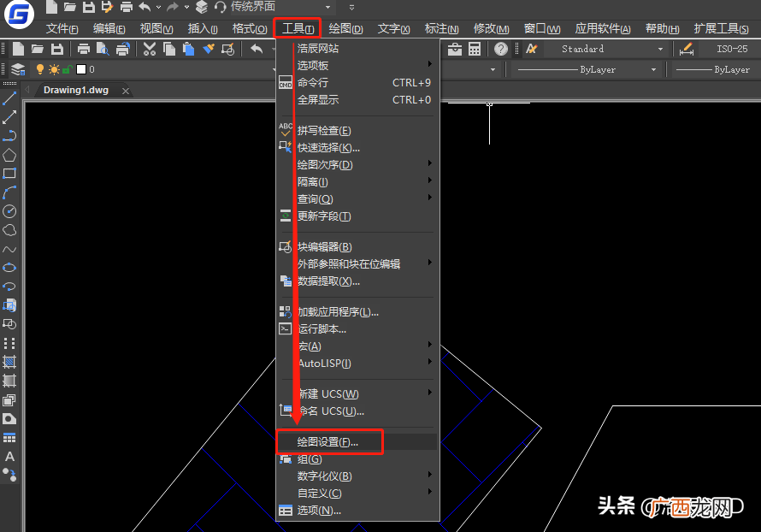Select the Wipeout tool in left toolbar

click(x=9, y=419)
